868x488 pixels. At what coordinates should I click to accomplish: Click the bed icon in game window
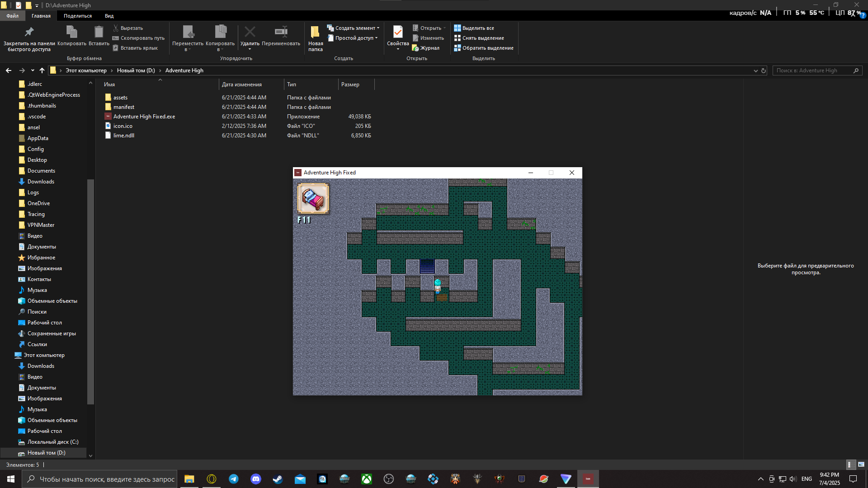coord(313,198)
